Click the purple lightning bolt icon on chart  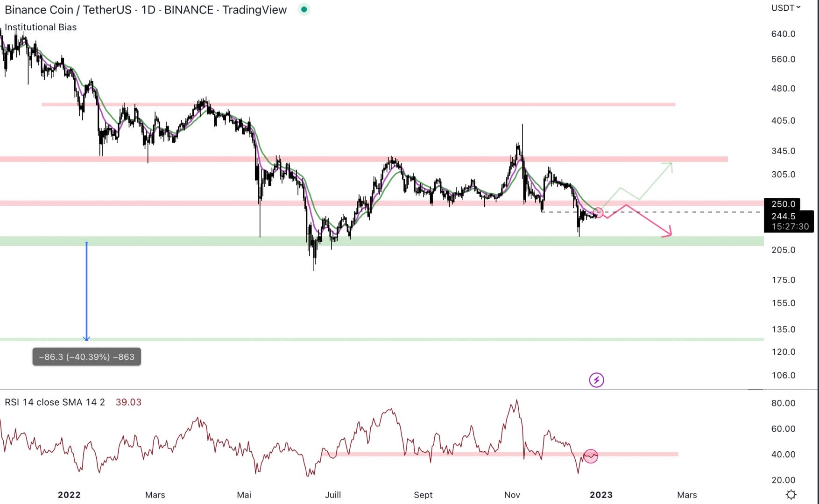(x=597, y=380)
